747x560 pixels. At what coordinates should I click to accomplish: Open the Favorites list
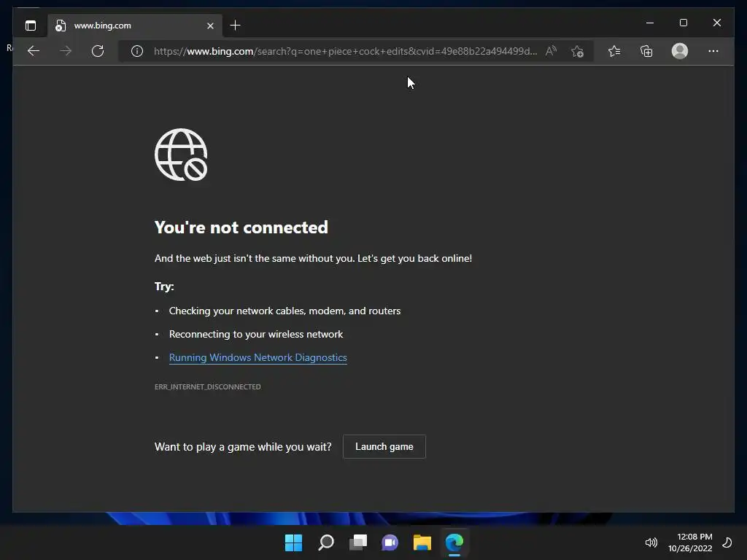(x=614, y=51)
